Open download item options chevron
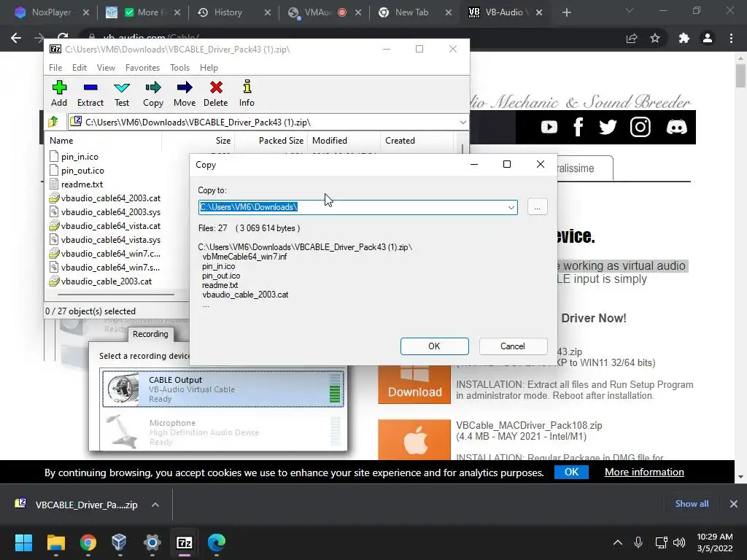 [155, 505]
